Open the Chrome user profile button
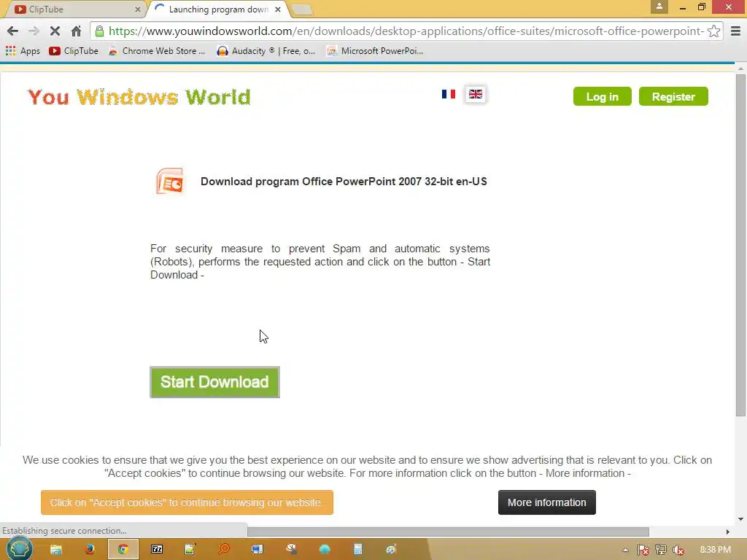The image size is (747, 560). 659,7
